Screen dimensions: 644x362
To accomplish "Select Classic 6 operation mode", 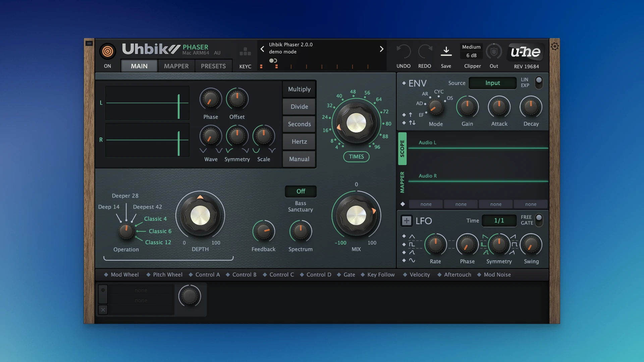I will point(160,231).
